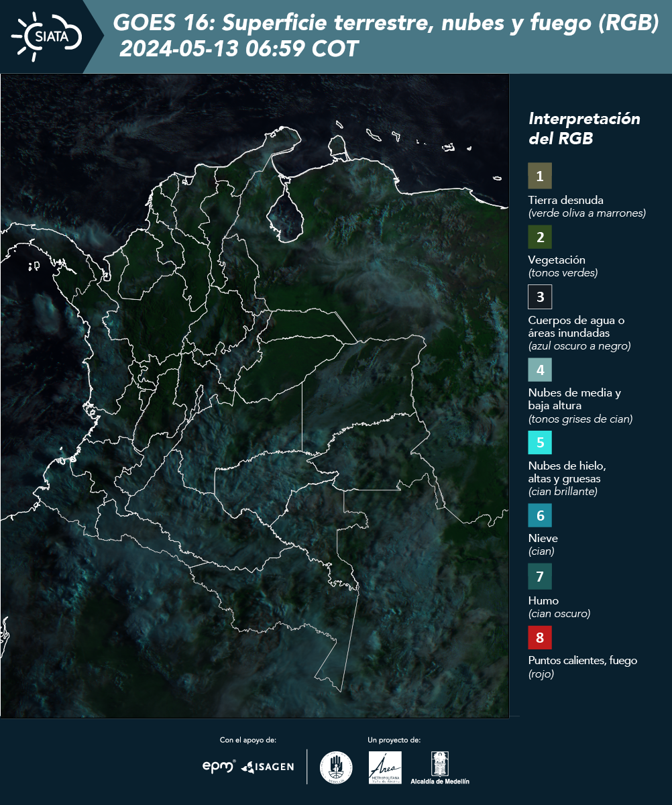Viewport: 672px width, 805px height.
Task: Click the SIATA logo
Action: tap(48, 36)
